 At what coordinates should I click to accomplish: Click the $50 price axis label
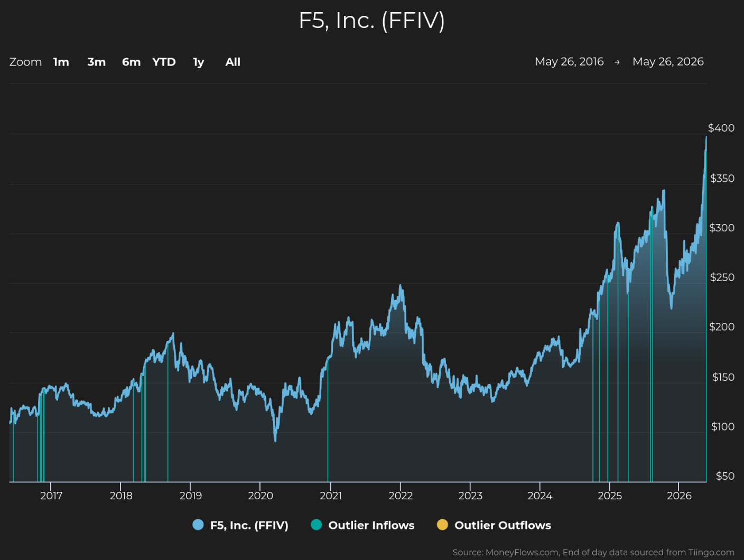[725, 476]
